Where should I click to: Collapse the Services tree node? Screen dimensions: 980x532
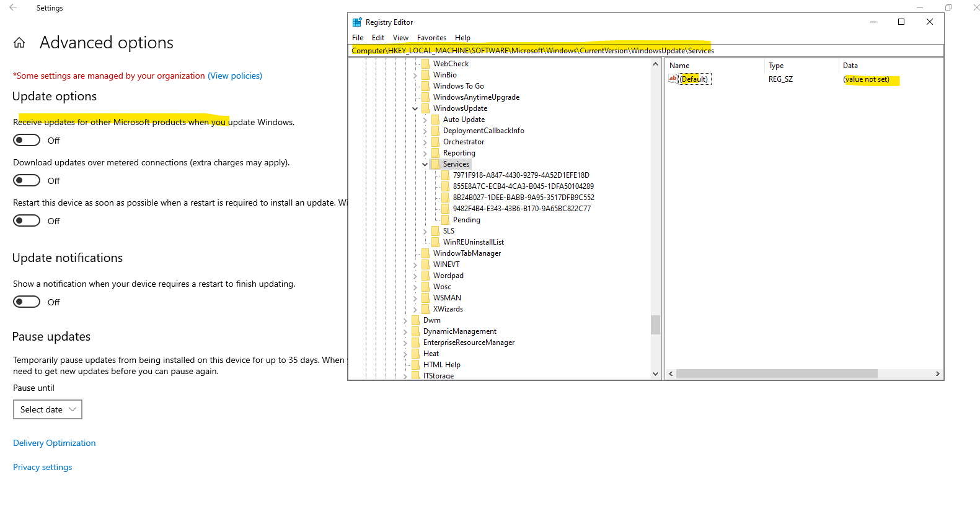[425, 164]
